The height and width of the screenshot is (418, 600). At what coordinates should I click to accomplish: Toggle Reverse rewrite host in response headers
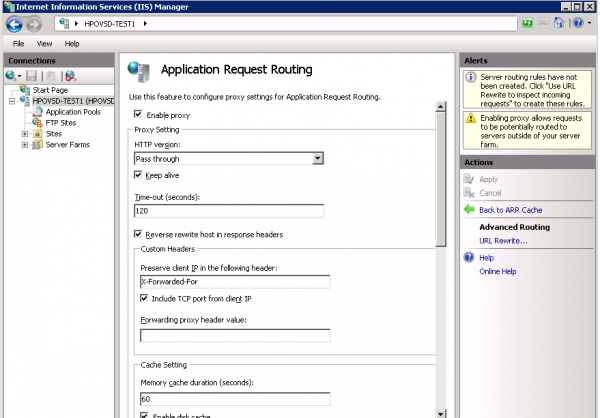[x=138, y=234]
